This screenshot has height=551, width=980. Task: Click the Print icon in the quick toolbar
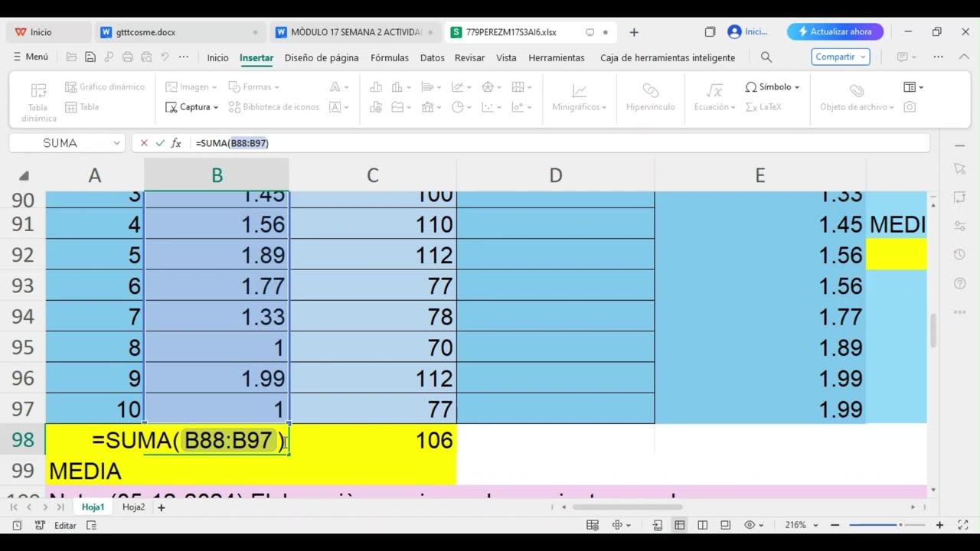click(x=128, y=57)
